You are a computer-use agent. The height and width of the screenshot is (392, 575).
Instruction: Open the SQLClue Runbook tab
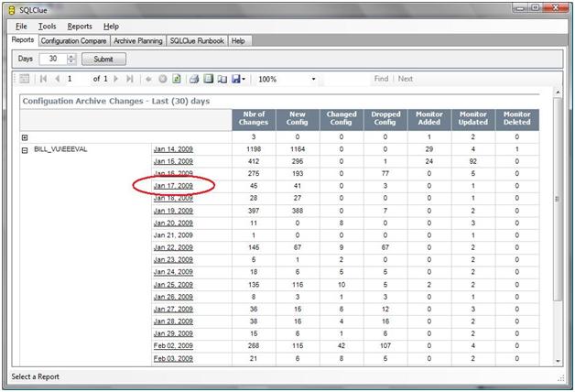pos(196,41)
